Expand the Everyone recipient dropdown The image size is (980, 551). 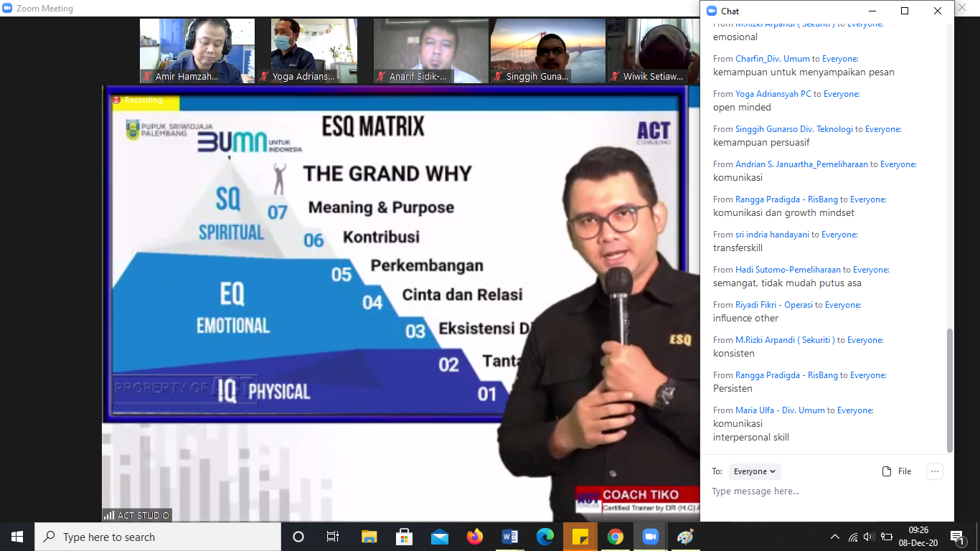[x=755, y=471]
